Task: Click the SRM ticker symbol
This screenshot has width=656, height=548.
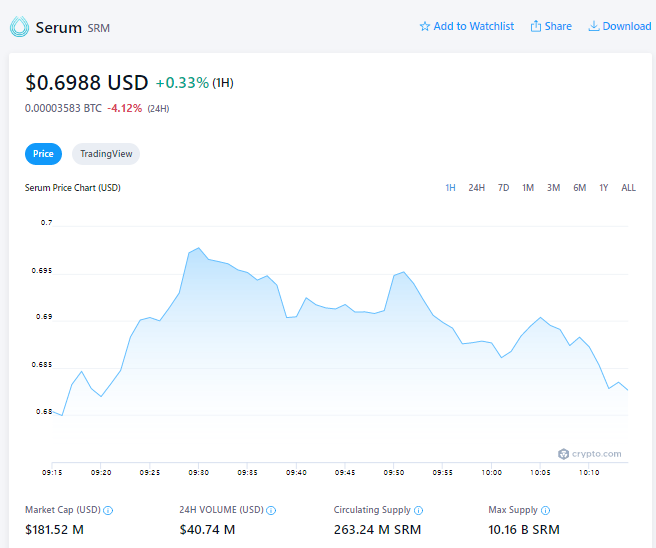Action: [99, 28]
